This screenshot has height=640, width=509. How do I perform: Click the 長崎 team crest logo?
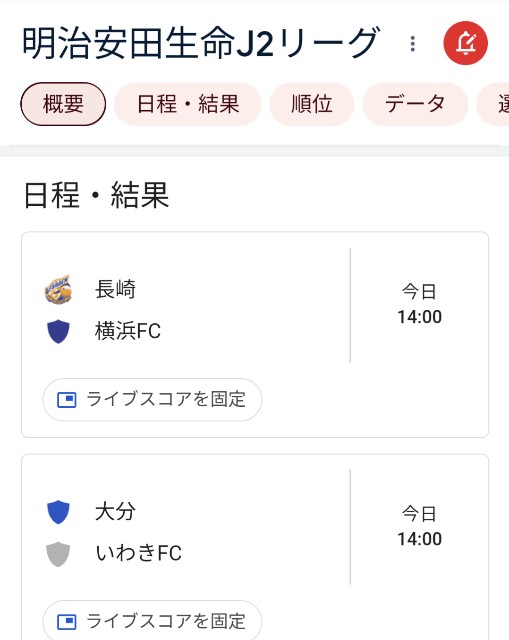coord(58,289)
